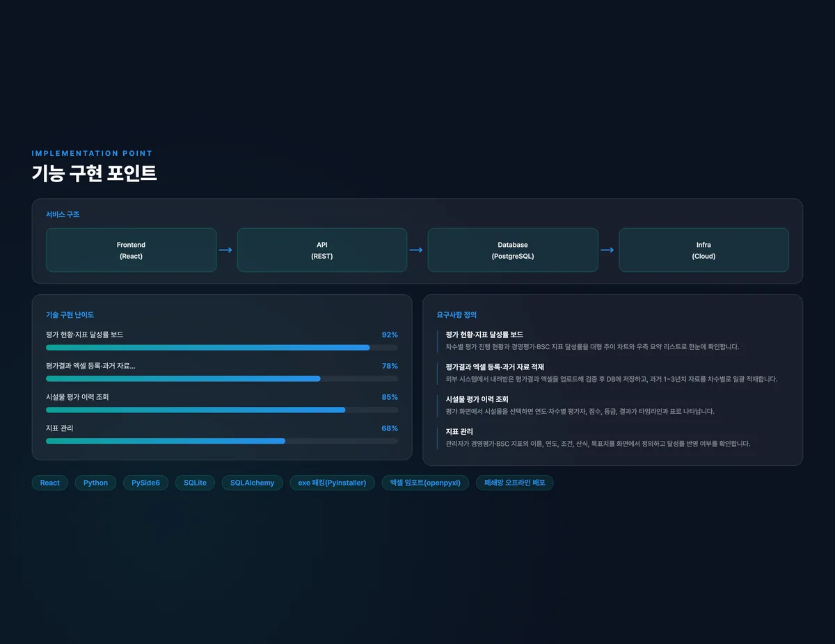Click the 78% percentage value
This screenshot has width=835, height=644.
(390, 366)
